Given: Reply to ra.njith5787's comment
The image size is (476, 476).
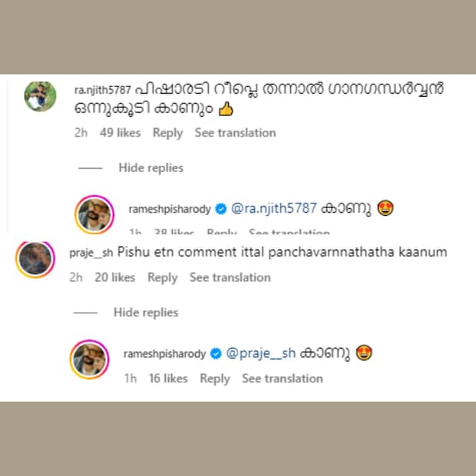Looking at the screenshot, I should pyautogui.click(x=167, y=134).
